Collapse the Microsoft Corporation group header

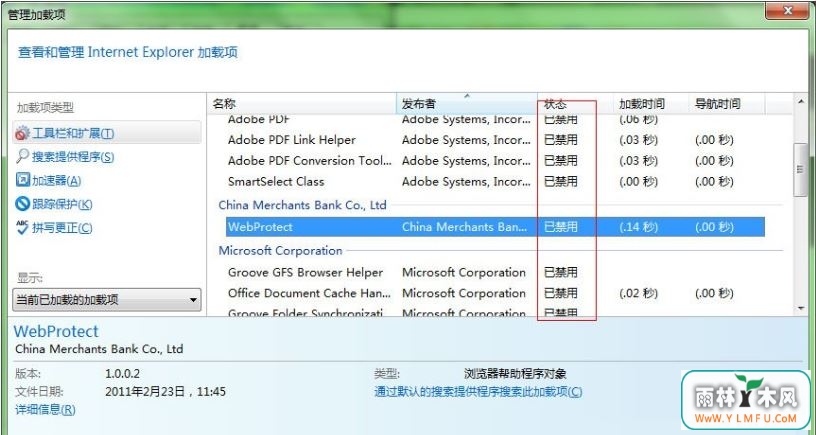(x=280, y=251)
